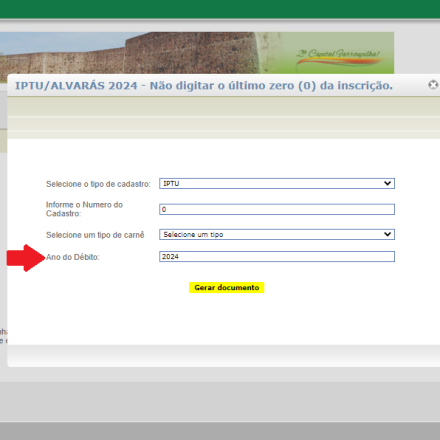The image size is (440, 440).
Task: Click the Selecione o tipo de cadastro label
Action: 98,184
